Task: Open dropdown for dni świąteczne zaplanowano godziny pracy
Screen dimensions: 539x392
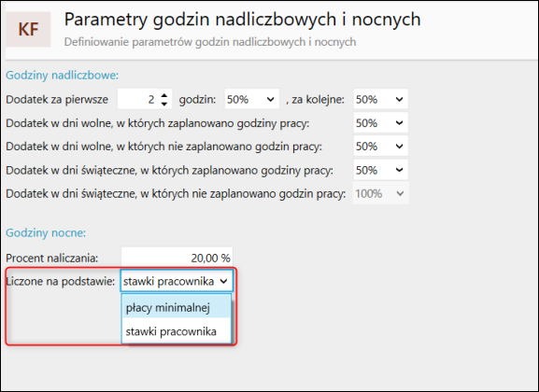Action: pyautogui.click(x=380, y=170)
